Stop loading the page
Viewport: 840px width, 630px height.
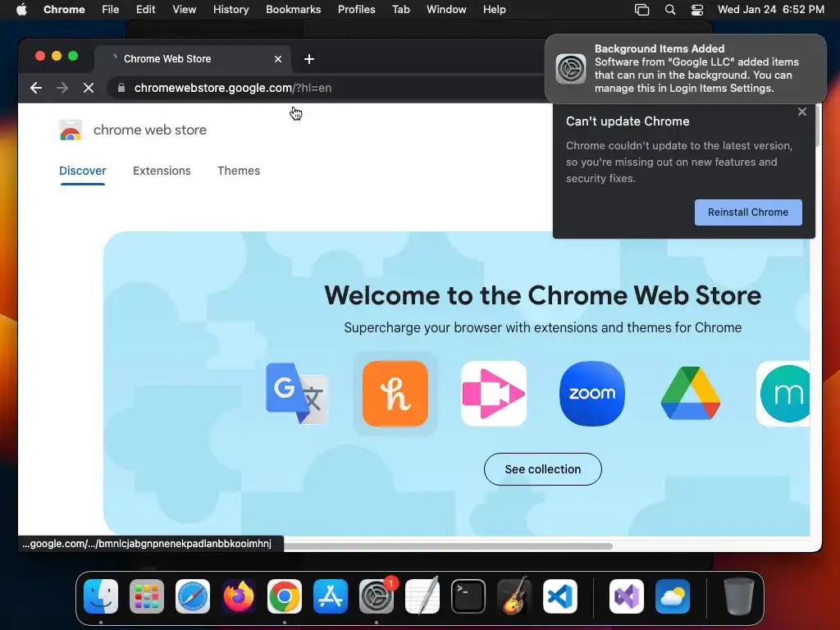pos(89,88)
